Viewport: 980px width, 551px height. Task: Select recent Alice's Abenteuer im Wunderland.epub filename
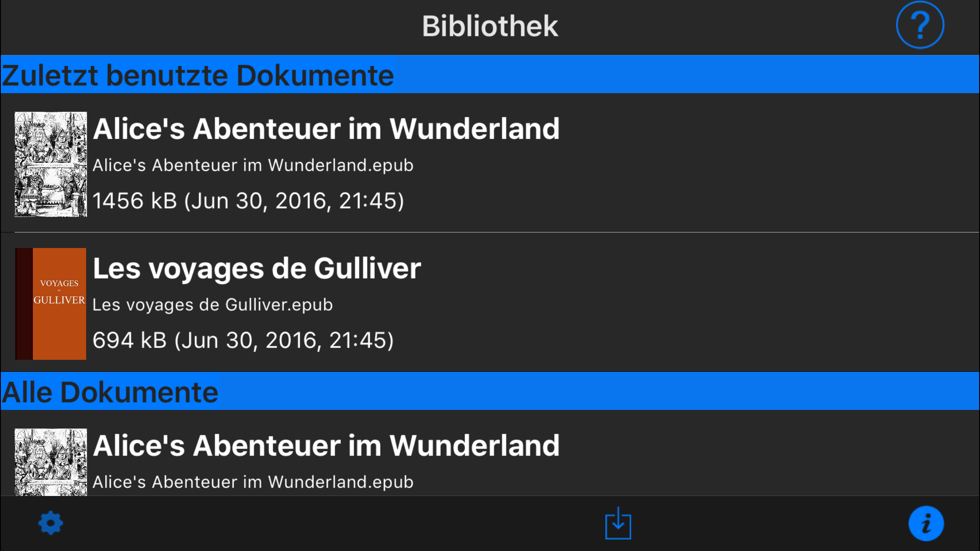[253, 165]
